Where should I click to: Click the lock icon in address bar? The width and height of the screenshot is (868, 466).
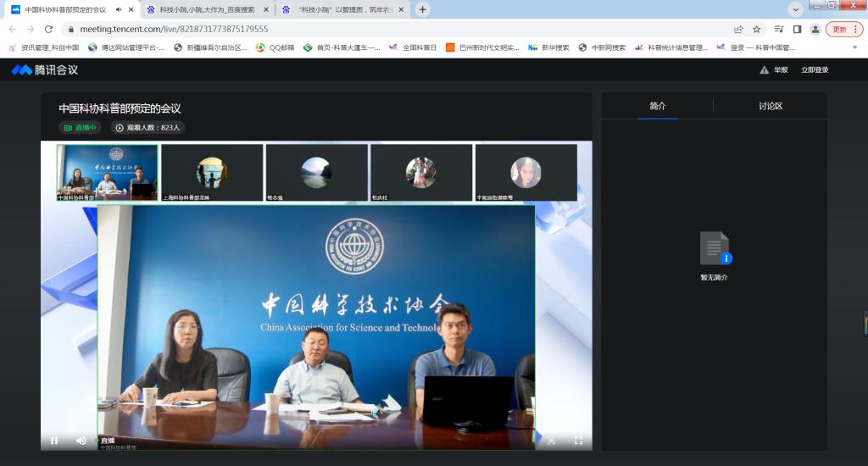[71, 29]
